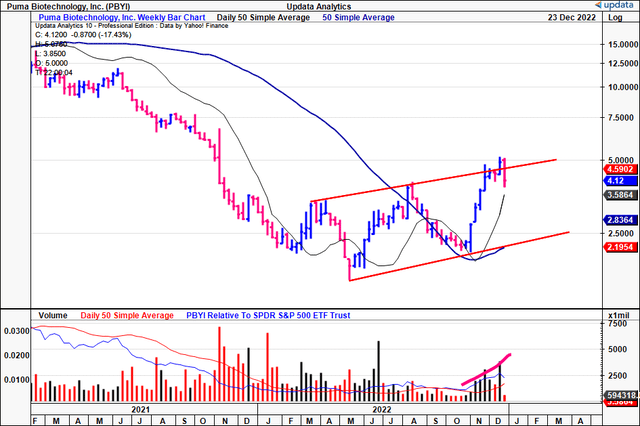Click the 'Puma Biotechnology, Inc. (PBYI)' title text
Image resolution: width=640 pixels, height=426 pixels.
(x=68, y=7)
